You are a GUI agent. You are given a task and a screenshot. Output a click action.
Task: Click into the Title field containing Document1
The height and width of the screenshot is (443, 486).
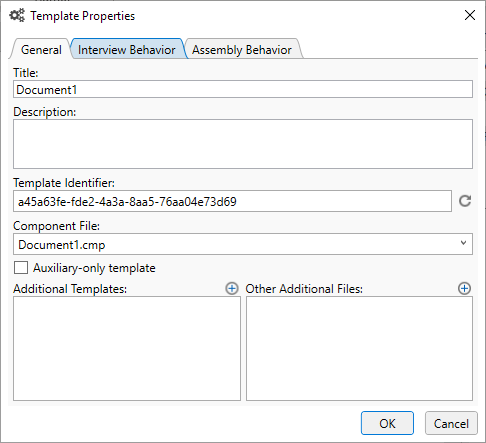243,89
